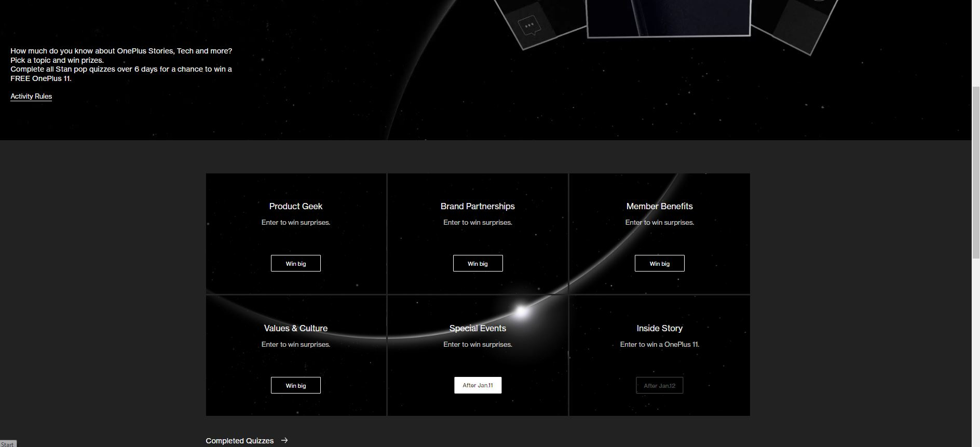Click 'Enter to win a OnePlus 11.' text
Viewport: 980px width, 447px height.
pyautogui.click(x=660, y=344)
